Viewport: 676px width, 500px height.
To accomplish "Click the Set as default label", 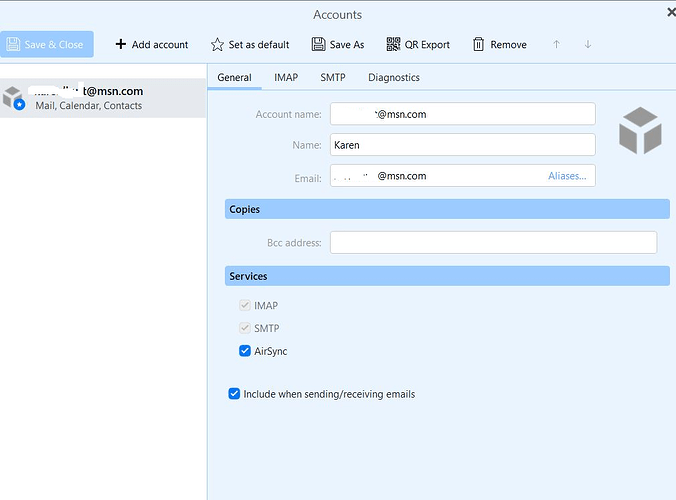I will [x=259, y=44].
